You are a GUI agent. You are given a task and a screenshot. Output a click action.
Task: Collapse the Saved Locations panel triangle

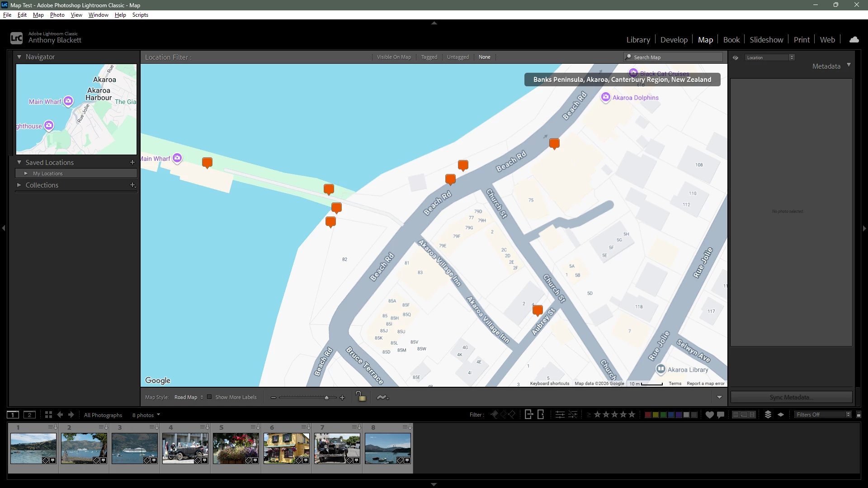(x=19, y=162)
